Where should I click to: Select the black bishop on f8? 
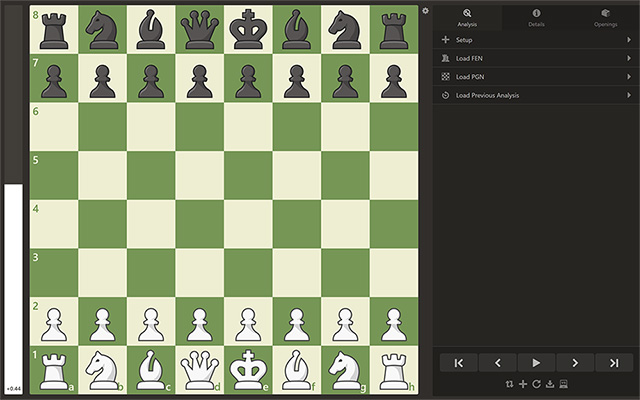pyautogui.click(x=297, y=29)
